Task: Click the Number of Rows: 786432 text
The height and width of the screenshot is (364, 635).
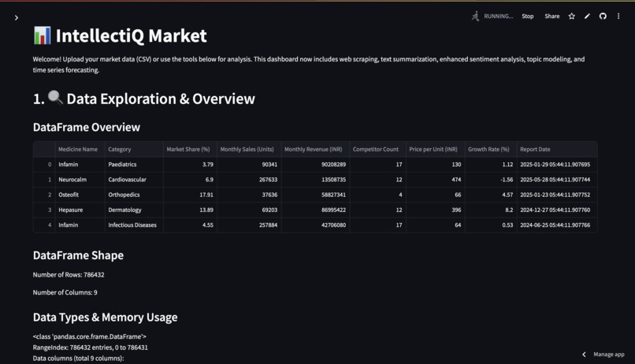Action: click(69, 274)
